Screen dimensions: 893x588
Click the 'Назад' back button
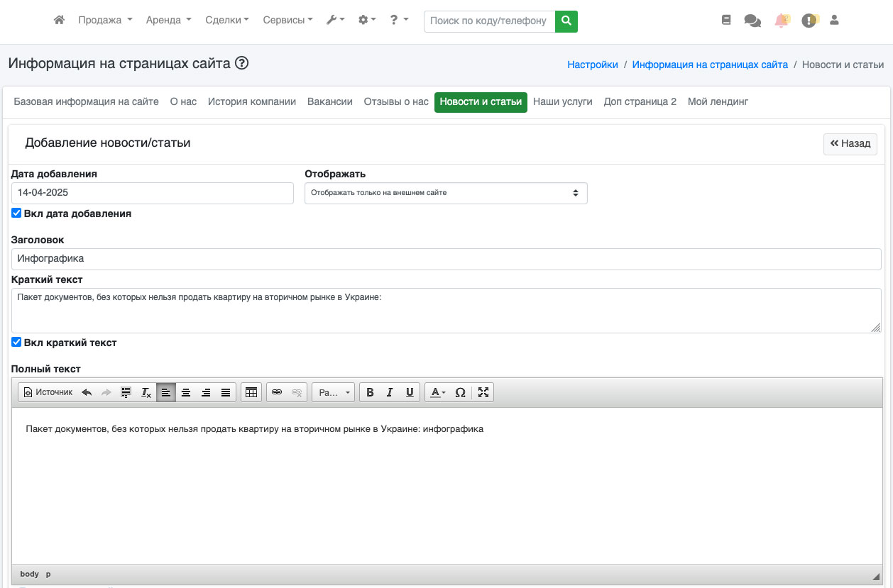click(850, 143)
